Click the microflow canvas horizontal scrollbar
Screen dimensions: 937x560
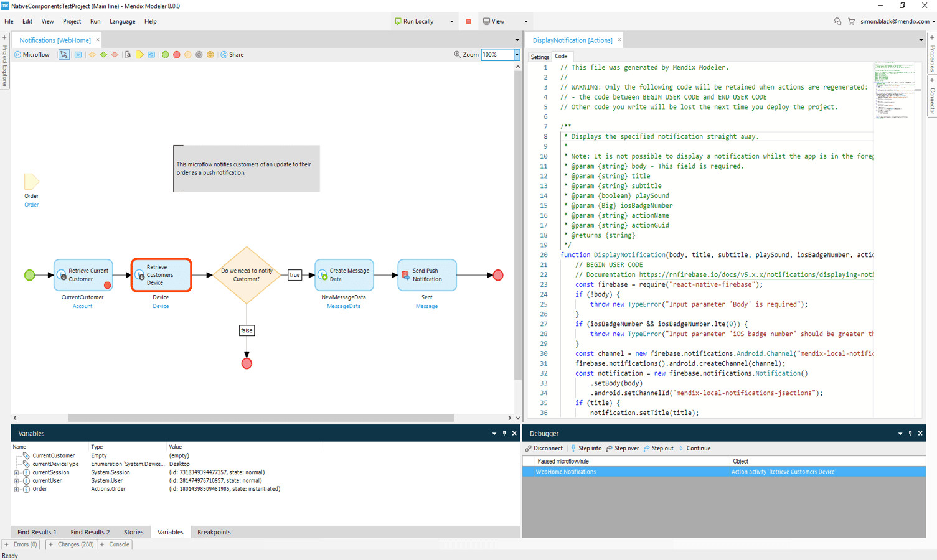pyautogui.click(x=260, y=418)
